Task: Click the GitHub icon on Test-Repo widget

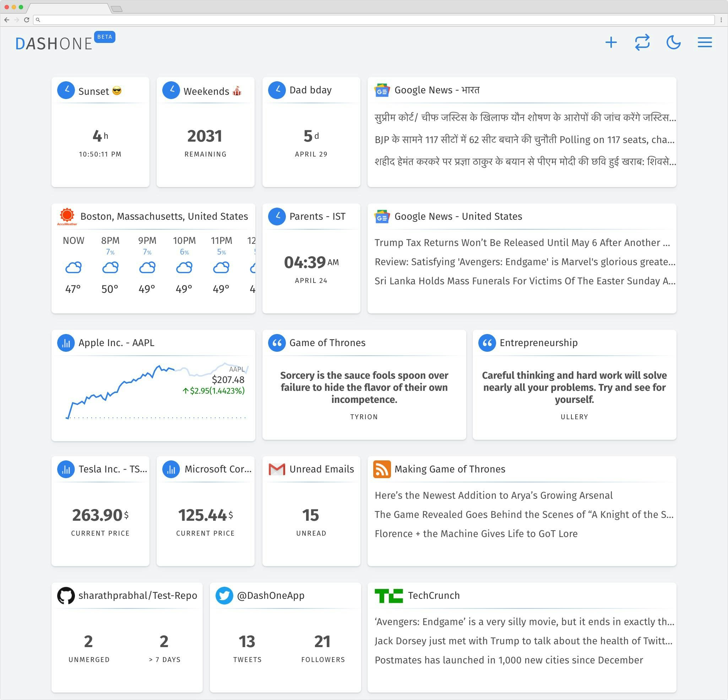Action: pyautogui.click(x=66, y=595)
